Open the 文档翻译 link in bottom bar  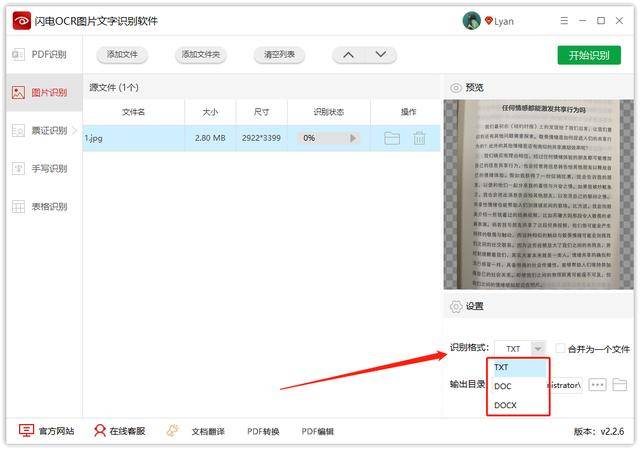point(208,431)
